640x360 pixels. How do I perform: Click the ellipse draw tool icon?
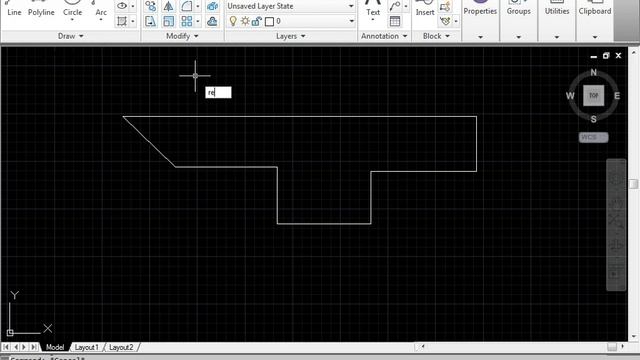click(x=122, y=6)
